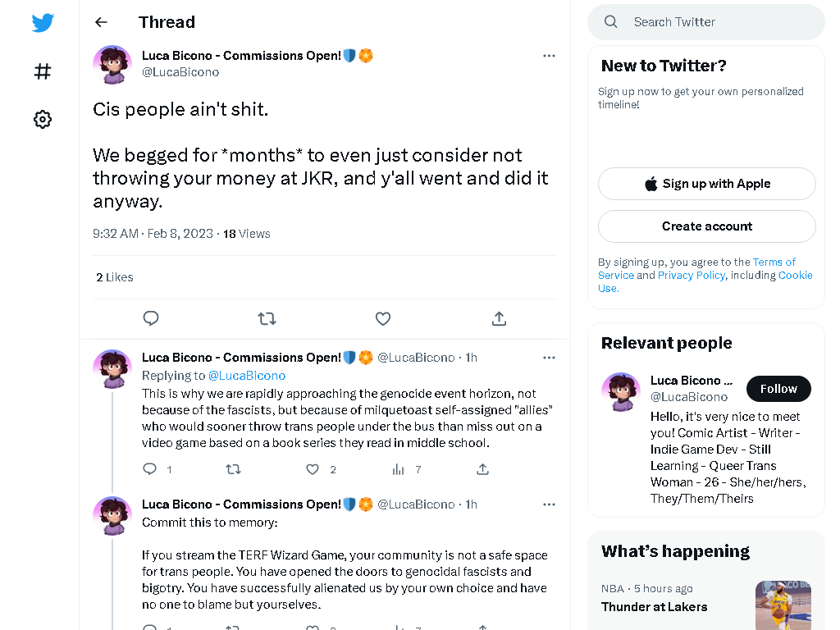Viewport: 840px width, 630px height.
Task: Open more options on the 'Commit this to memory' tweet
Action: click(549, 504)
